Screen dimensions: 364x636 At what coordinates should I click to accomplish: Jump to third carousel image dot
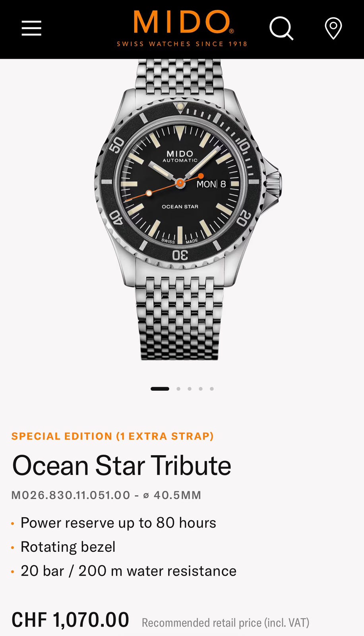click(x=190, y=389)
